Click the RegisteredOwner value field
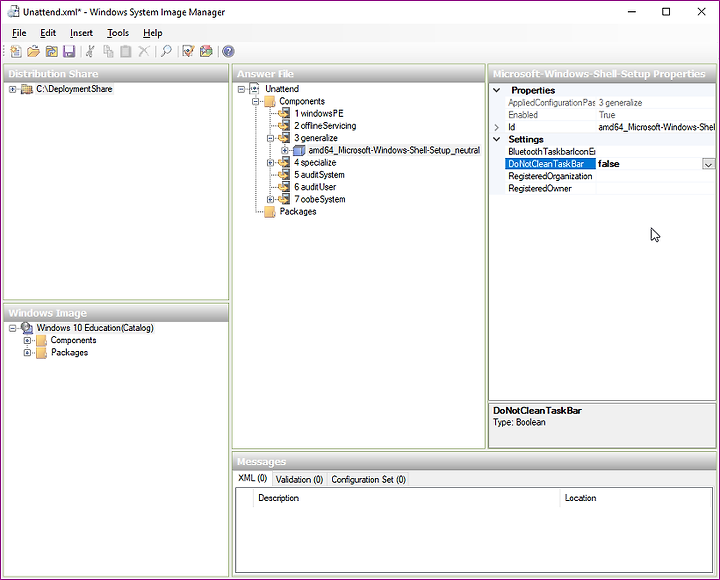The width and height of the screenshot is (720, 580). pyautogui.click(x=656, y=188)
